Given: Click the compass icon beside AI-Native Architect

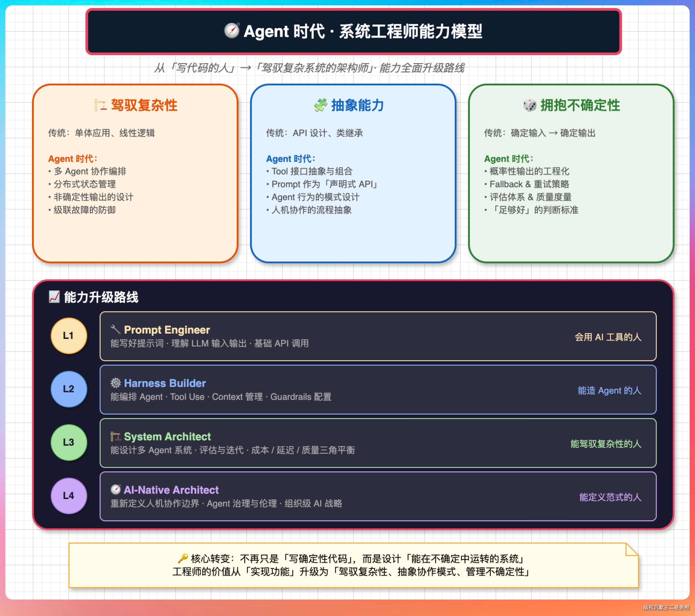Looking at the screenshot, I should pos(116,489).
